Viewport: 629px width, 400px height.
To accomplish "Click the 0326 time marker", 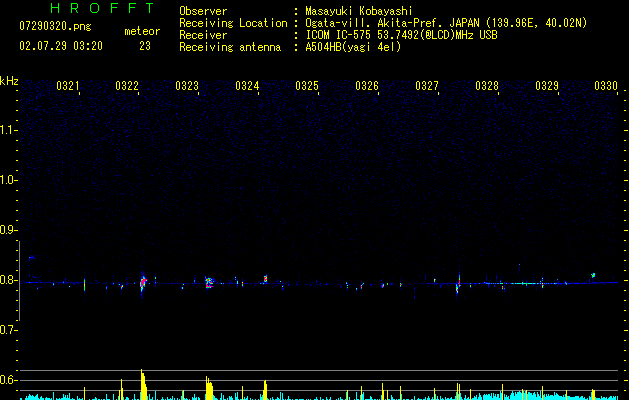I will click(x=367, y=86).
